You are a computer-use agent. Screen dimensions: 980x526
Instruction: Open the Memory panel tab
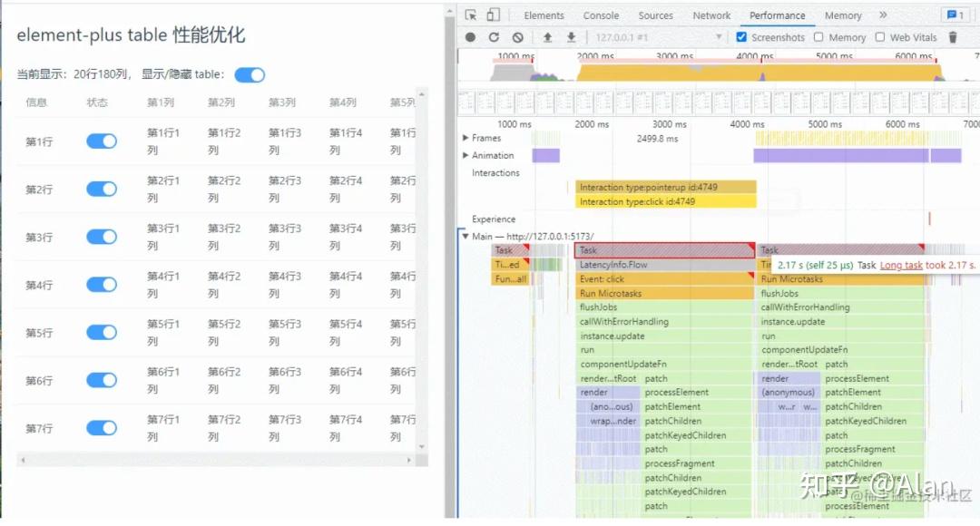842,15
